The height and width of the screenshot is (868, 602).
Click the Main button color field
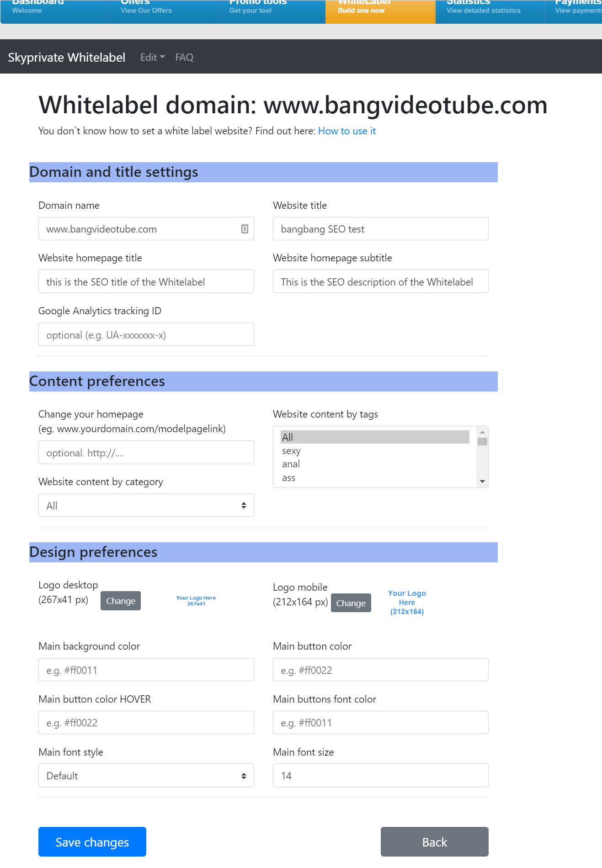click(380, 670)
